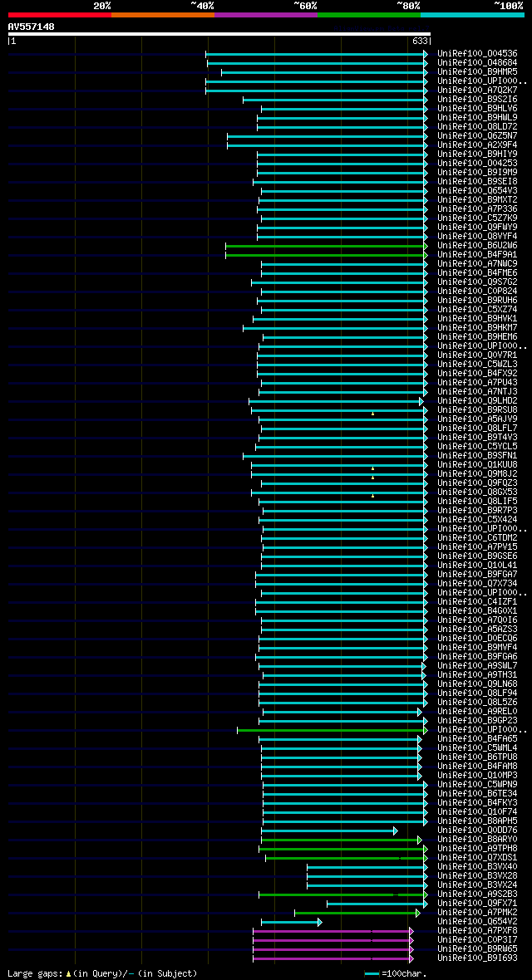Select hit label UniRef100_Q9FX71
The height and width of the screenshot is (980, 532).
(477, 904)
